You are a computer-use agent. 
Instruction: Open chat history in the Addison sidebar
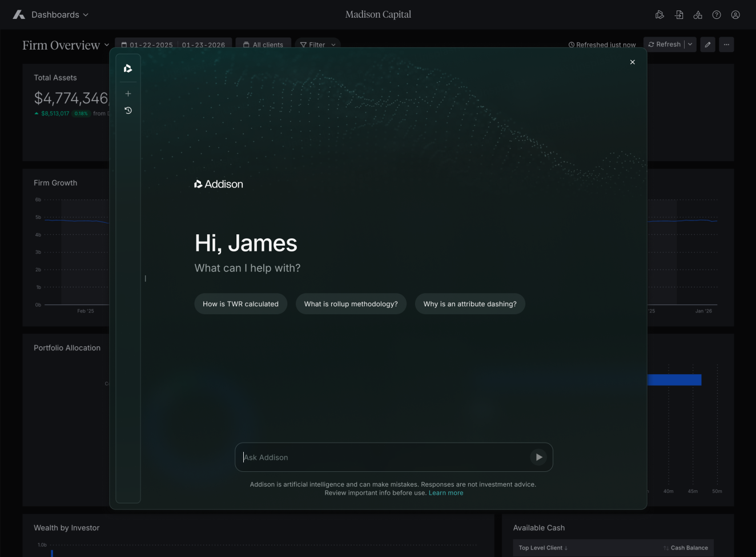click(128, 110)
